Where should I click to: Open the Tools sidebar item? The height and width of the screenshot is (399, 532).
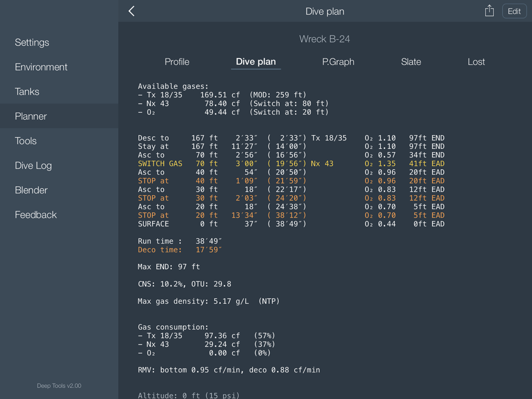point(26,141)
